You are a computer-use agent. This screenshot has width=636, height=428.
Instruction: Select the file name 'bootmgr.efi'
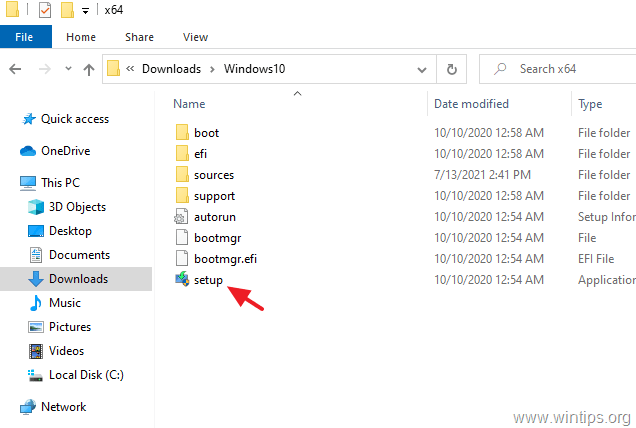[225, 259]
